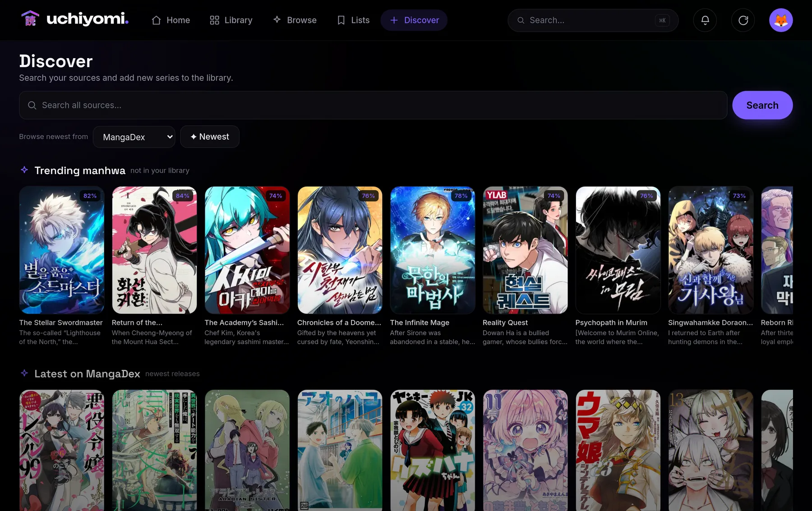The height and width of the screenshot is (511, 812).
Task: Click the magnifier icon in top search bar
Action: pos(521,20)
